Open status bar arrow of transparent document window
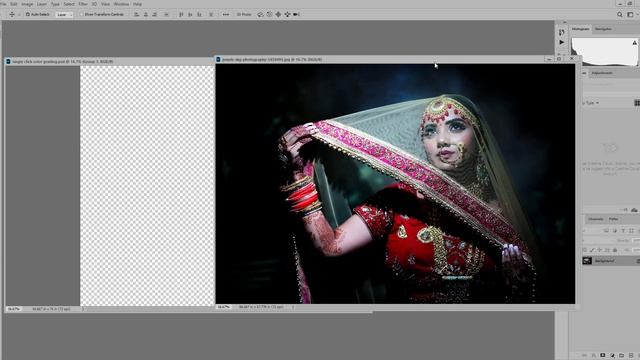Viewport: 640px width, 360px height. (x=83, y=309)
